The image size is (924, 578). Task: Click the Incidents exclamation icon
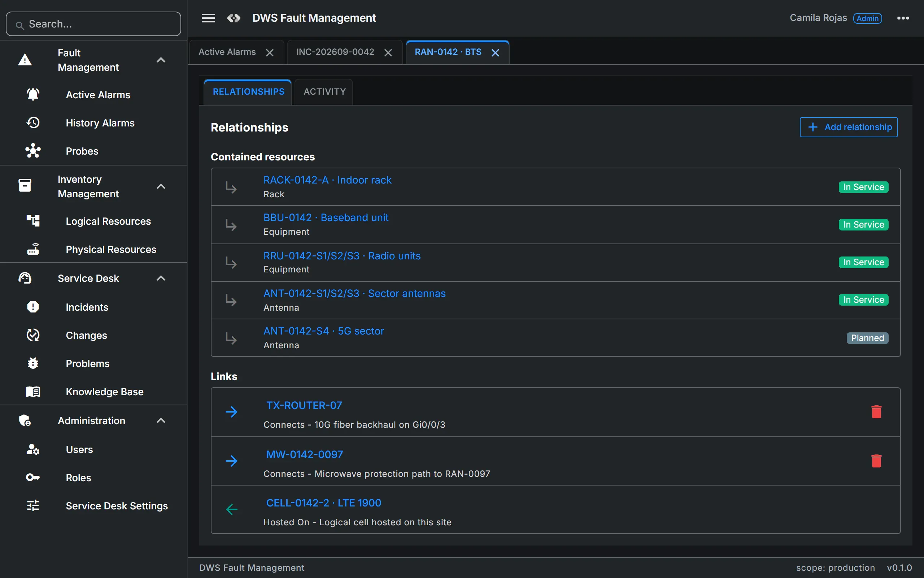pyautogui.click(x=33, y=307)
